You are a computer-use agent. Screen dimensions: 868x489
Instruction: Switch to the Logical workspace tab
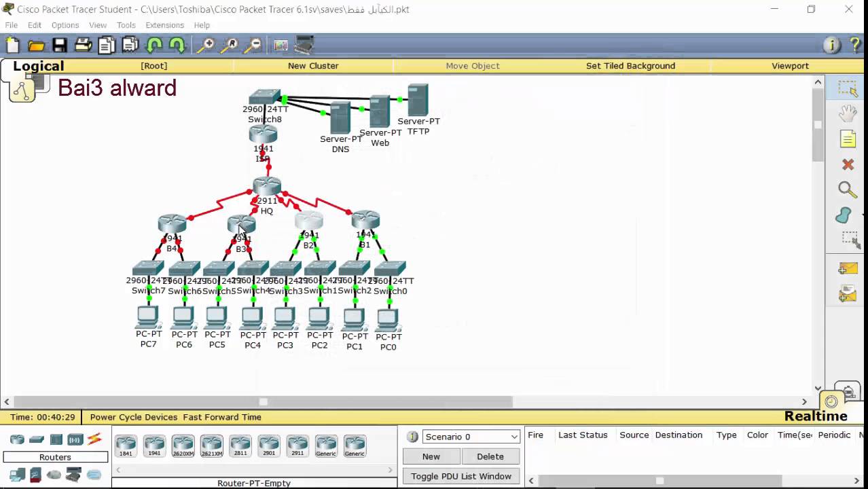[38, 66]
